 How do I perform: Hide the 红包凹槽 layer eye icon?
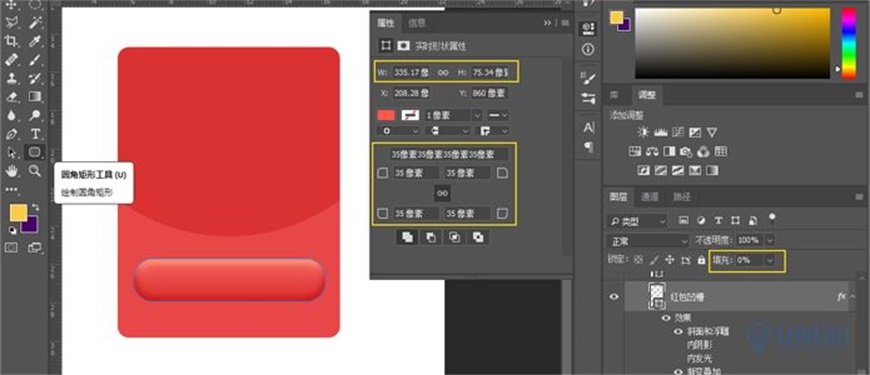coord(614,297)
